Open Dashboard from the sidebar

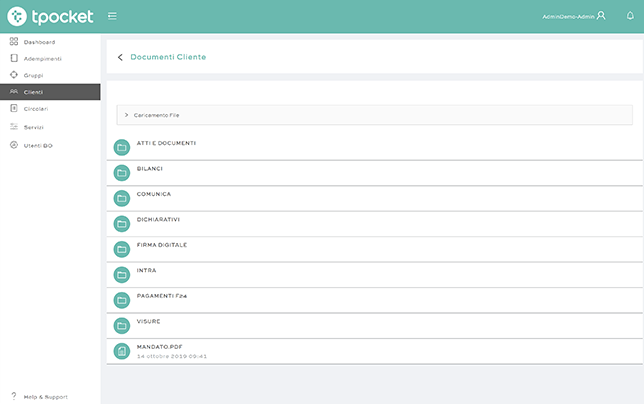39,42
